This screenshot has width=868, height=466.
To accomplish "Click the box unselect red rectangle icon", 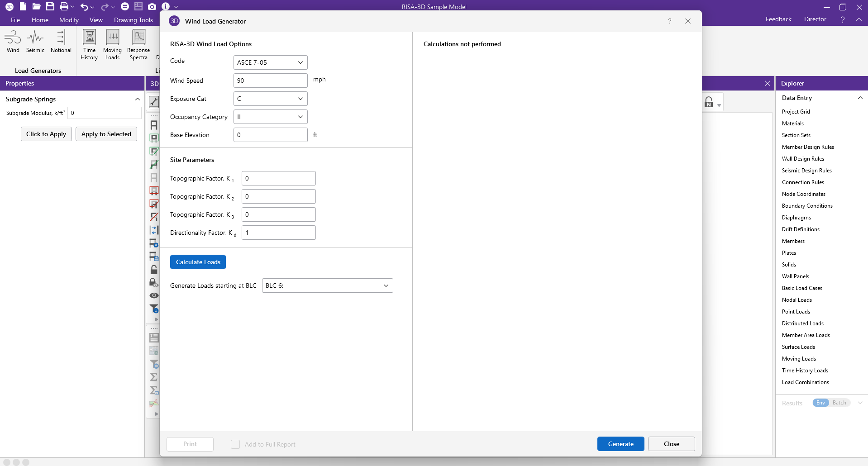I will pyautogui.click(x=154, y=190).
